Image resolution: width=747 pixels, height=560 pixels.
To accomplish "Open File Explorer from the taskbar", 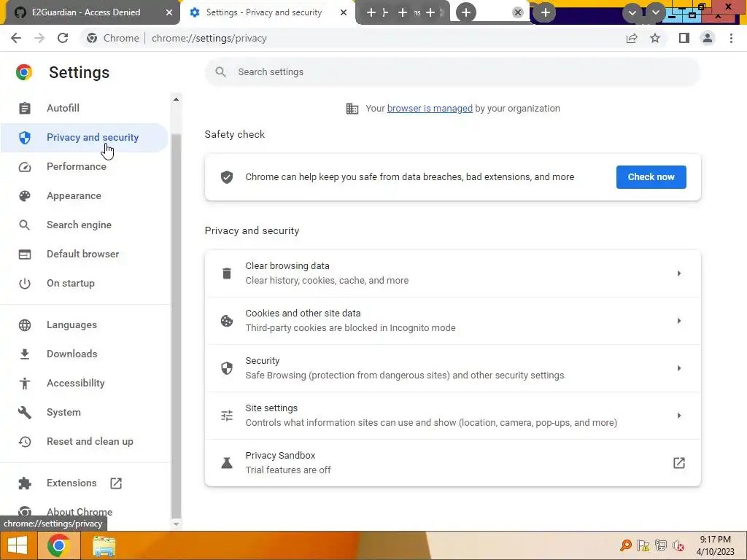I will click(x=104, y=546).
